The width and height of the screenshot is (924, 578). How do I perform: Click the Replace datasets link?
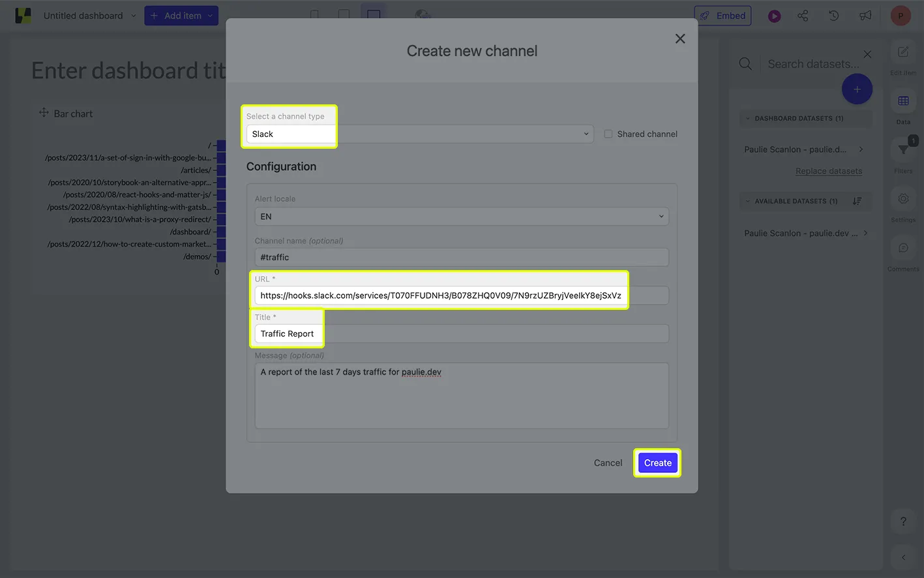pos(829,171)
